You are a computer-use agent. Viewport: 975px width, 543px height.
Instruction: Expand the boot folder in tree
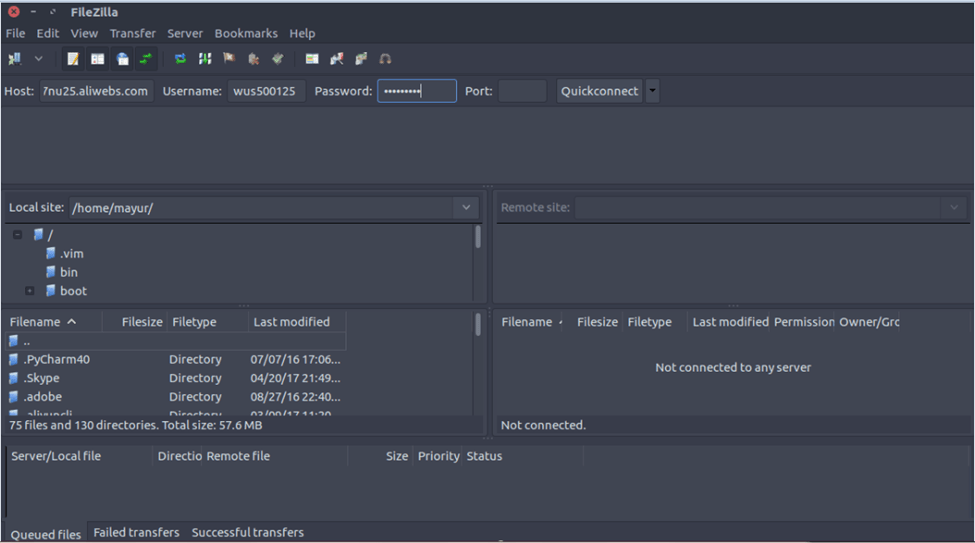click(30, 291)
